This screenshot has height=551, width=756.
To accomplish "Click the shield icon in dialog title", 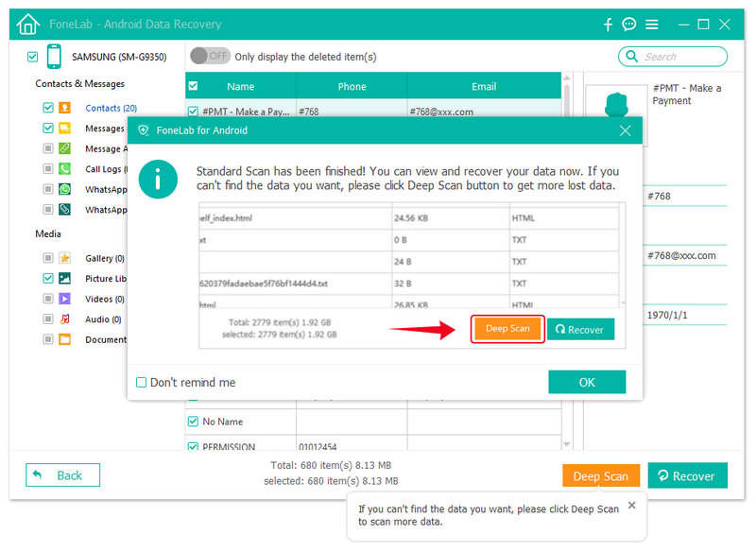I will [x=144, y=130].
